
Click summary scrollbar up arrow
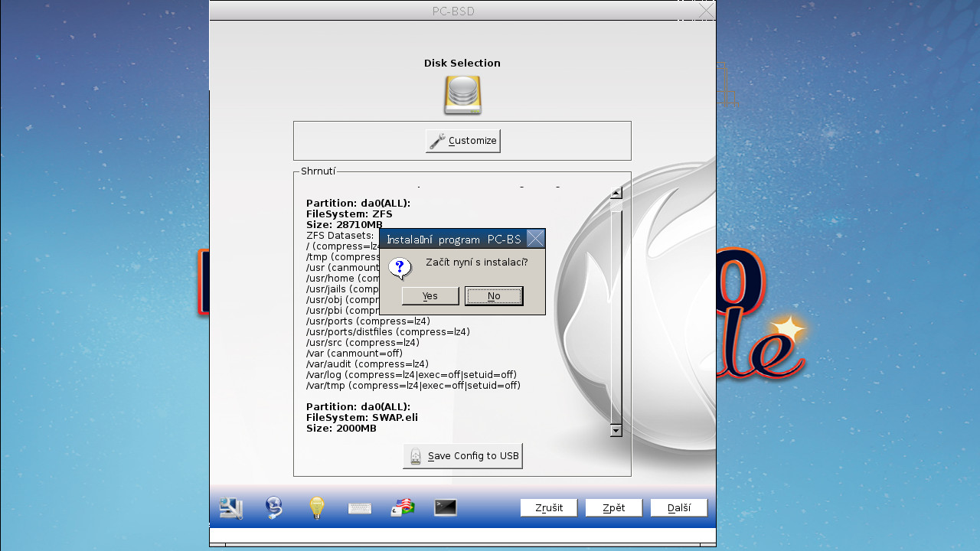(x=616, y=194)
